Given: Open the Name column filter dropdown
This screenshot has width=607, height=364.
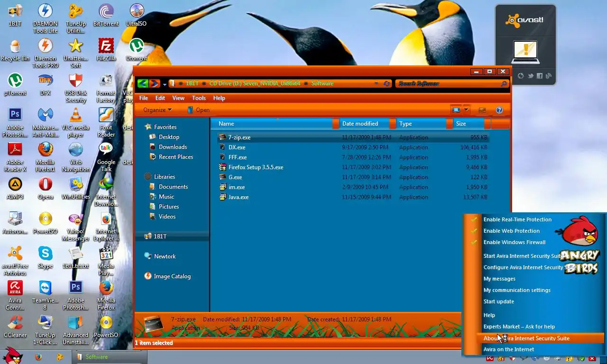Looking at the screenshot, I should pos(336,124).
